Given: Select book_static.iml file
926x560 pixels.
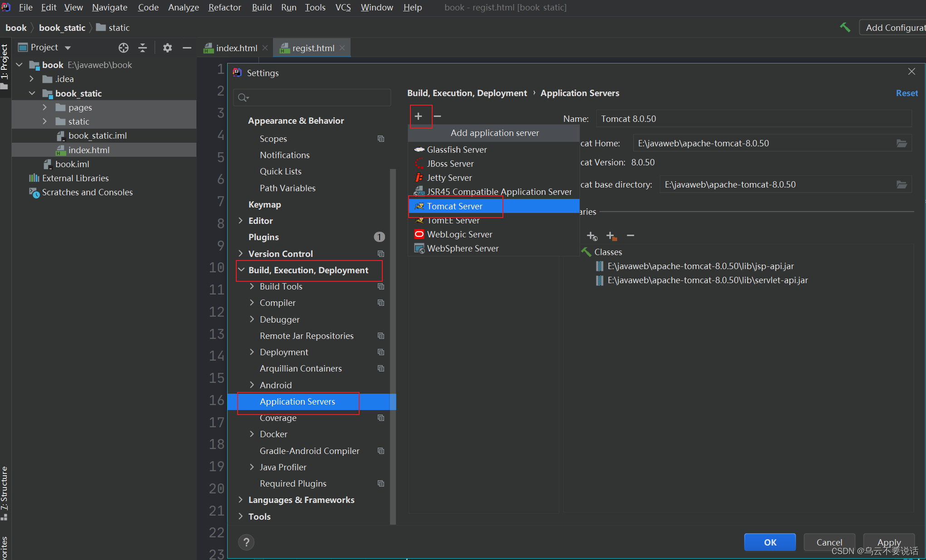Looking at the screenshot, I should pos(97,135).
